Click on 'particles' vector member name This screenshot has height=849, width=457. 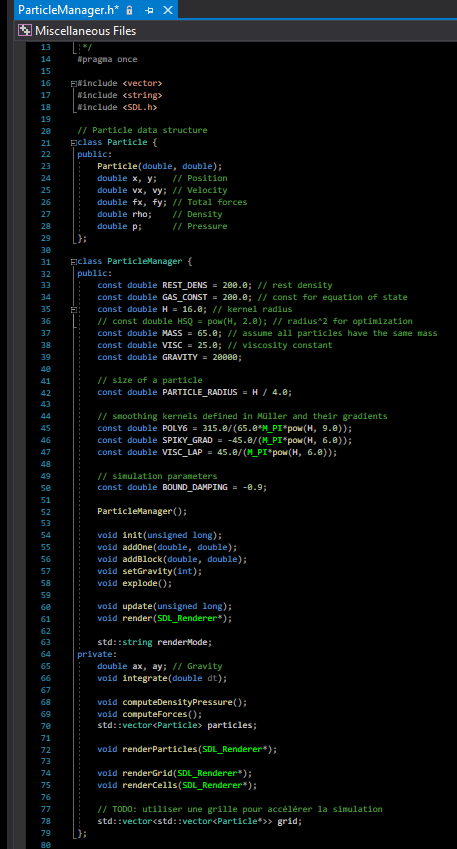pos(230,726)
